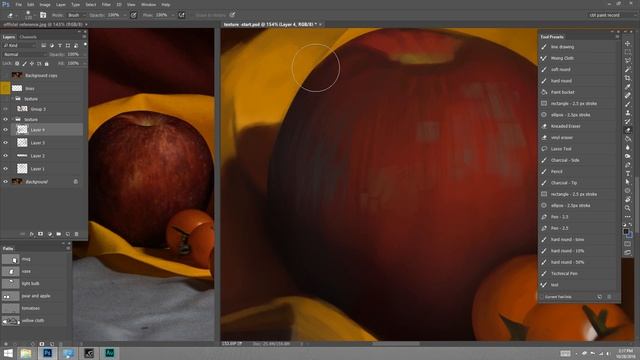
Task: Hide Layer 3 with its eye icon
Action: pos(5,143)
